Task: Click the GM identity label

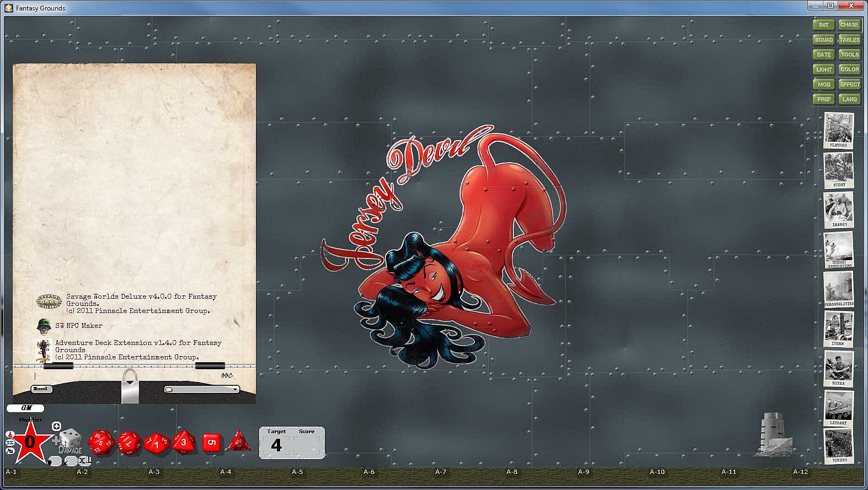Action: 25,408
